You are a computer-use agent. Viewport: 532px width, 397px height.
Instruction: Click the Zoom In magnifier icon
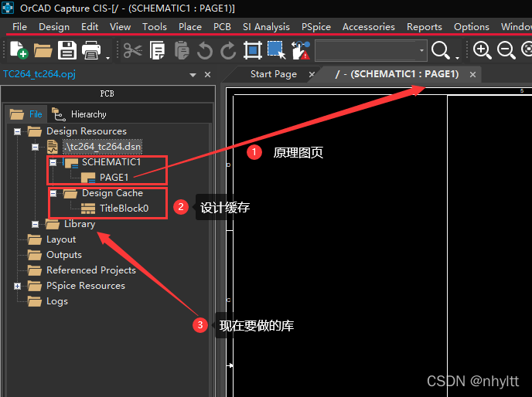point(483,51)
